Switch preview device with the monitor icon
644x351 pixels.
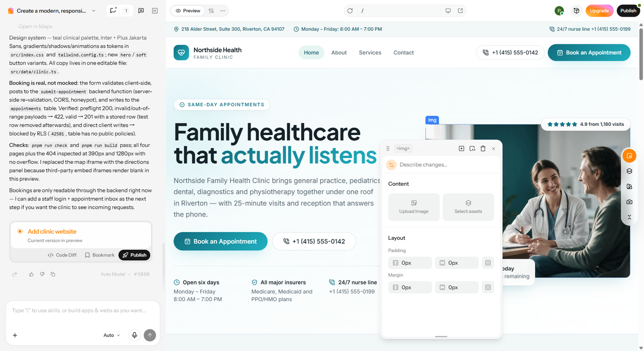pyautogui.click(x=448, y=11)
